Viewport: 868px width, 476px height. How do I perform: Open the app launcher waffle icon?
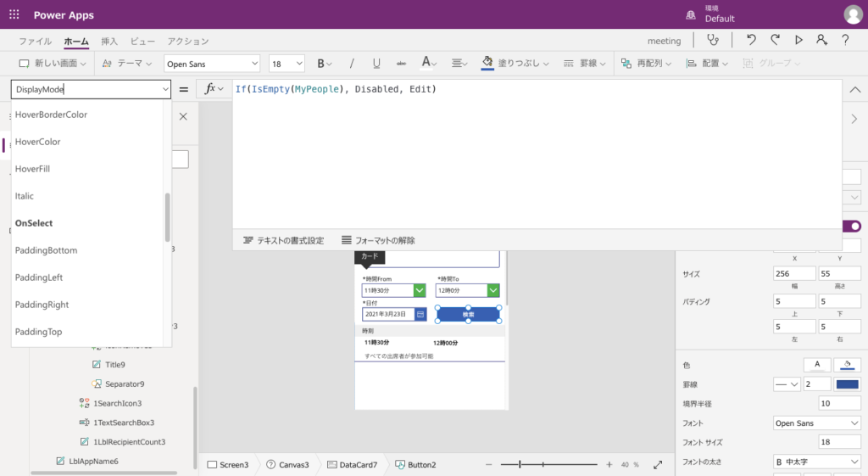pyautogui.click(x=14, y=15)
